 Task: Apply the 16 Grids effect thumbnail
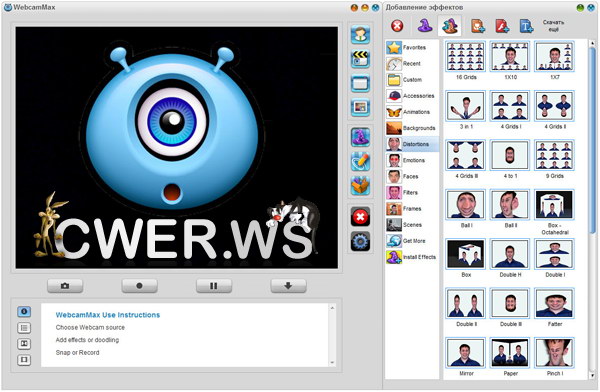466,56
